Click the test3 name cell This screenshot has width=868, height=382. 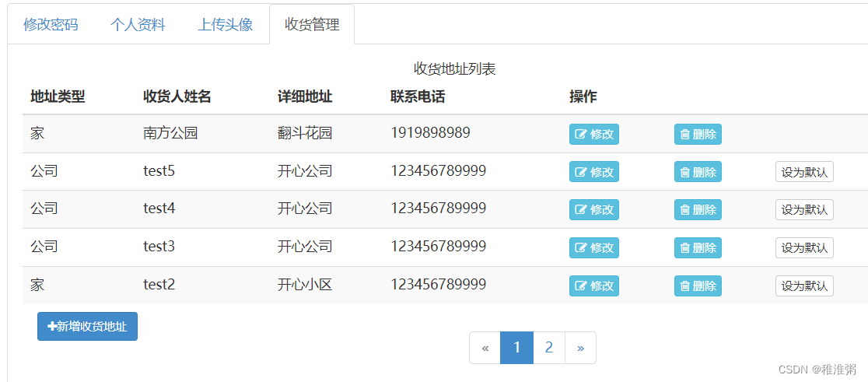click(159, 247)
